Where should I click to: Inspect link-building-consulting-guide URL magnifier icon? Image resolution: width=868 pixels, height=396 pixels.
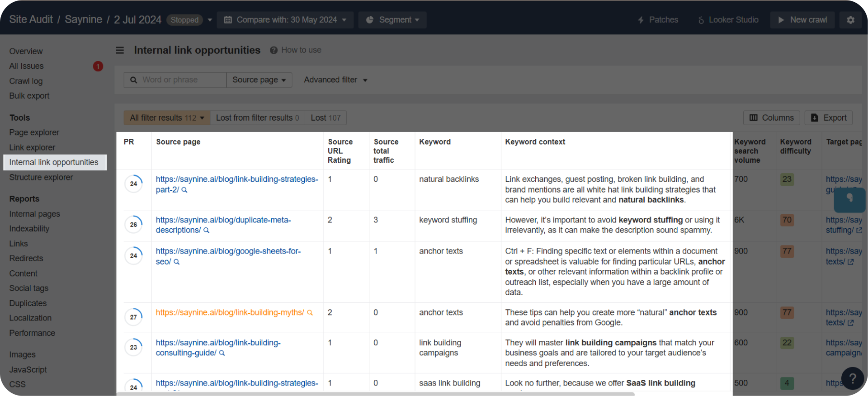pyautogui.click(x=222, y=353)
